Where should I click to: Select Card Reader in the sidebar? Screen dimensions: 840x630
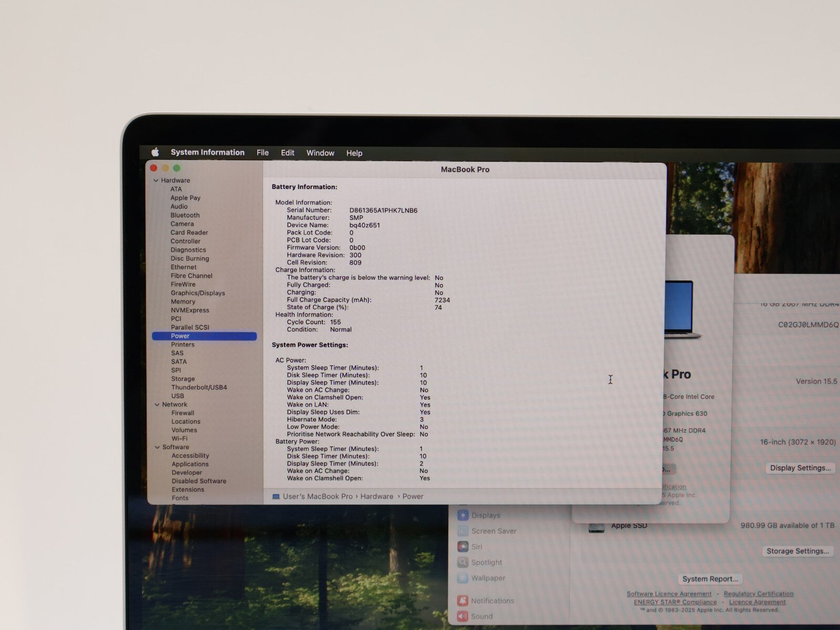189,233
